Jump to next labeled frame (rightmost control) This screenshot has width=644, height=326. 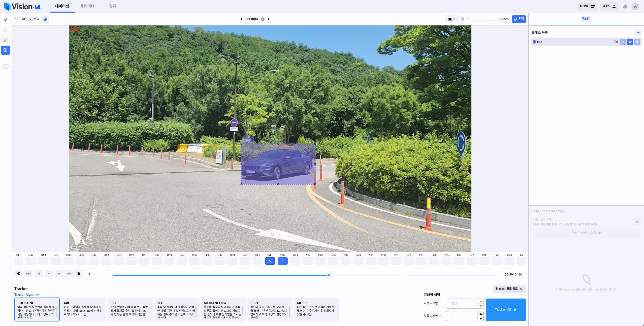79,274
